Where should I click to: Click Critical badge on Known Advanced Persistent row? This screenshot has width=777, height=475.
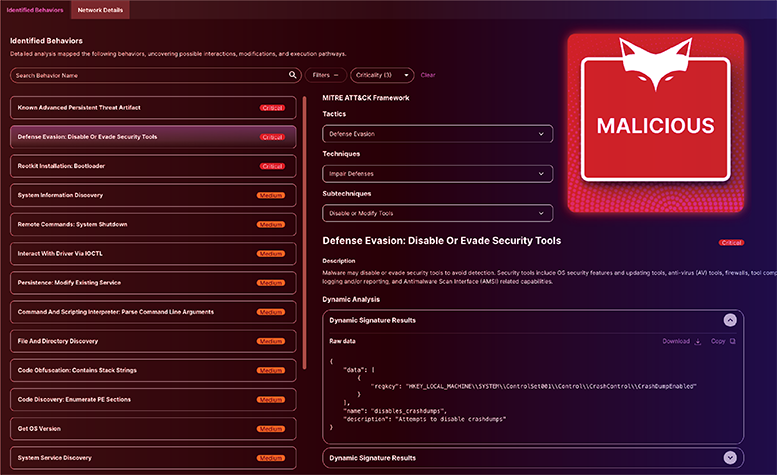273,108
